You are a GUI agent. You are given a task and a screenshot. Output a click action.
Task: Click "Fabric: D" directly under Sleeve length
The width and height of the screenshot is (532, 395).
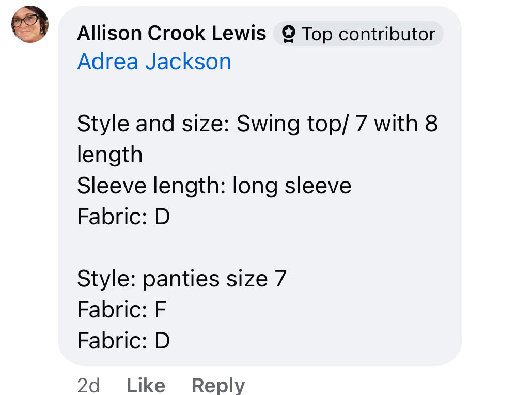[123, 217]
